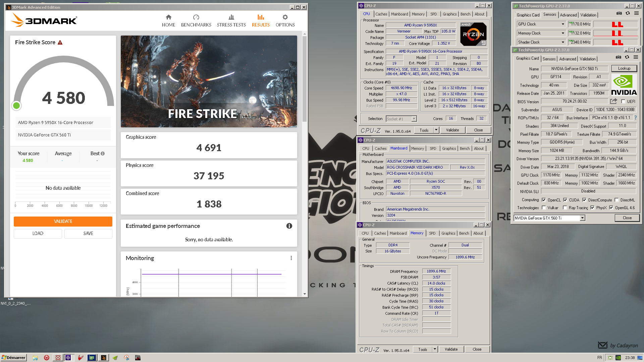This screenshot has width=644, height=362.
Task: Toggle the Vulkan checkbox
Action: [544, 208]
